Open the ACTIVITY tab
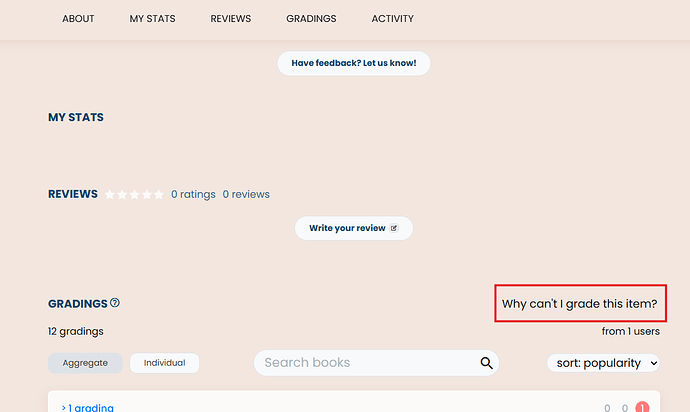690x412 pixels. [393, 18]
